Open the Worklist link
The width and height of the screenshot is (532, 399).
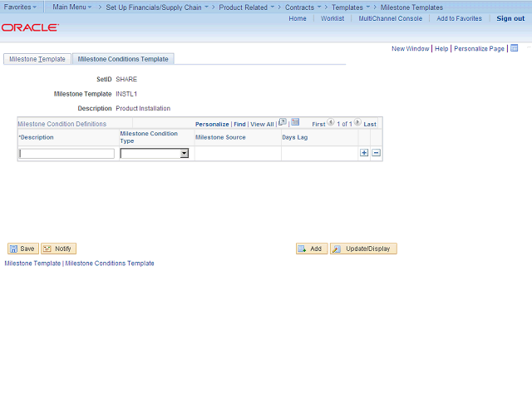tap(332, 18)
